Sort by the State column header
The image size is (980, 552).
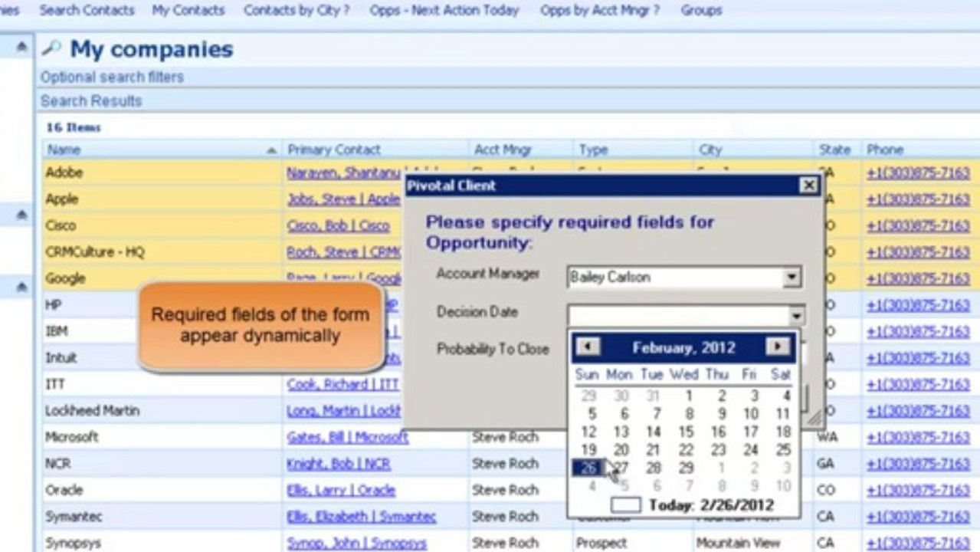pos(837,149)
